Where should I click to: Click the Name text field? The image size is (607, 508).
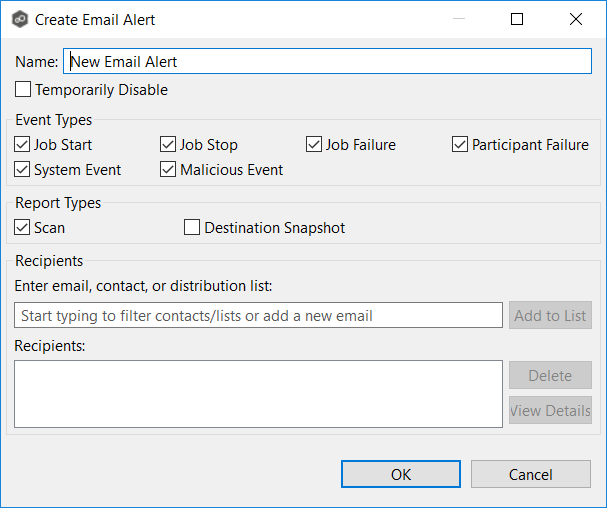pyautogui.click(x=328, y=62)
